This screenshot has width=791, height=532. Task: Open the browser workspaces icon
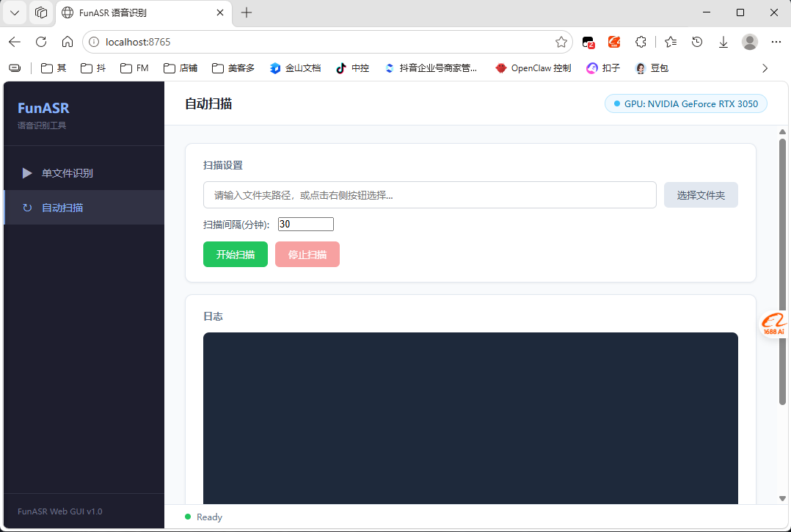click(x=41, y=12)
